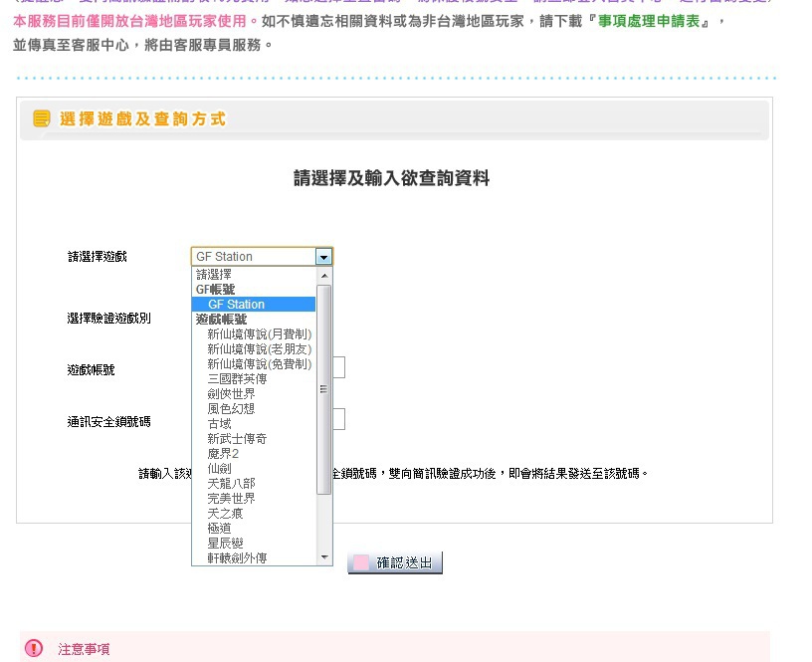
Task: Click the 通訊安全鎖號碼 label
Action: pyautogui.click(x=108, y=422)
